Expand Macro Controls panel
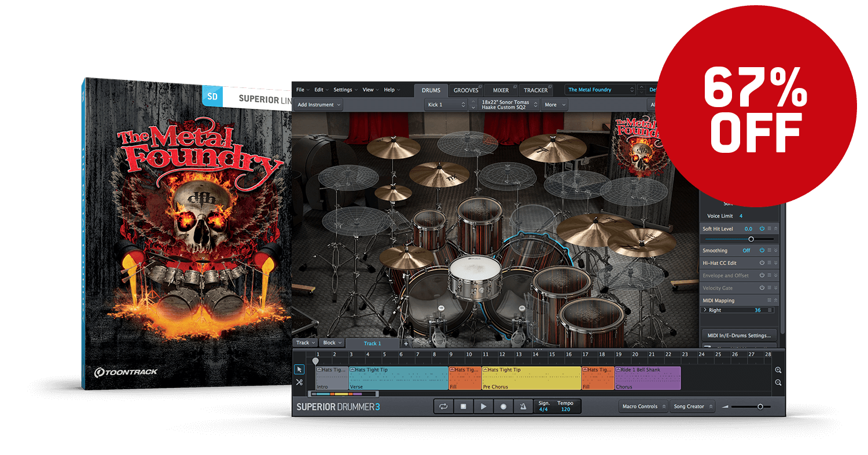The width and height of the screenshot is (868, 455). coord(643,406)
